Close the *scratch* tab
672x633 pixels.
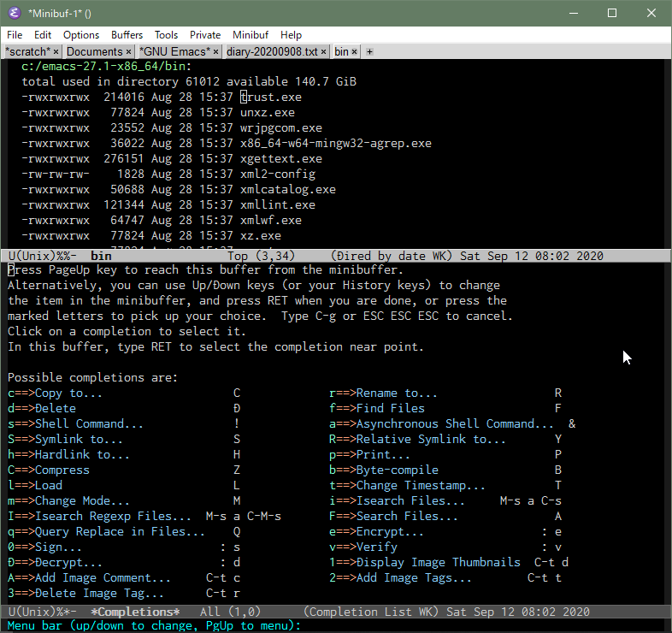click(56, 52)
